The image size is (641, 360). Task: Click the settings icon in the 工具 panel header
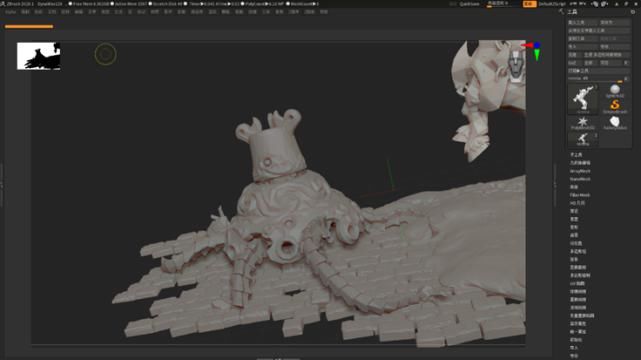[632, 12]
